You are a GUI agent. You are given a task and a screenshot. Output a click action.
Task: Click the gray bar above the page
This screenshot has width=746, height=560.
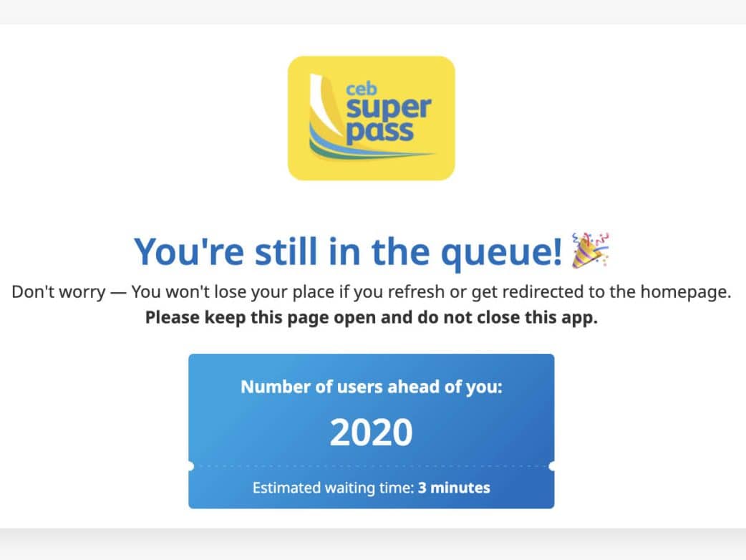pos(372,11)
